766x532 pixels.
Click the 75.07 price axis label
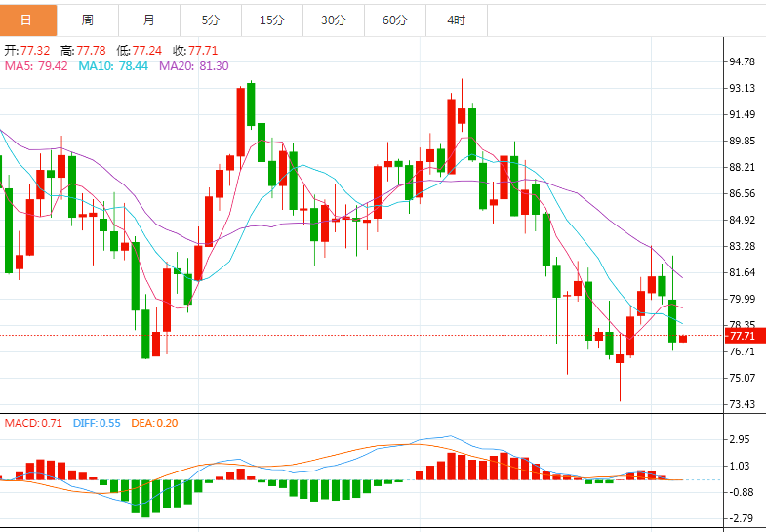(742, 378)
